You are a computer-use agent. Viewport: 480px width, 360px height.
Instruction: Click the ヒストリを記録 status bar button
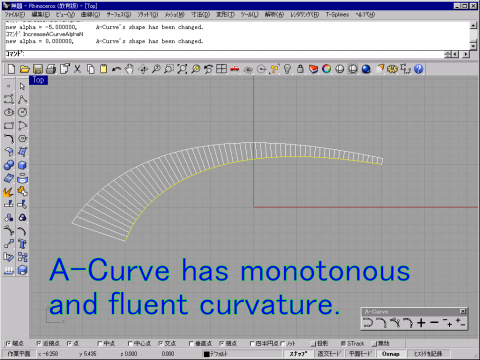coord(428,354)
